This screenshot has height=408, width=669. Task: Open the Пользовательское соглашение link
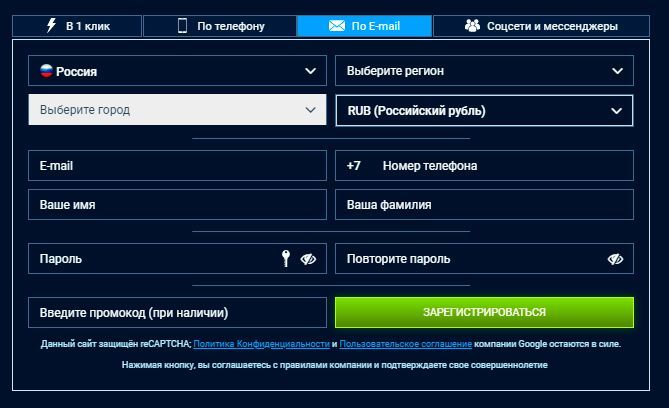(x=406, y=344)
